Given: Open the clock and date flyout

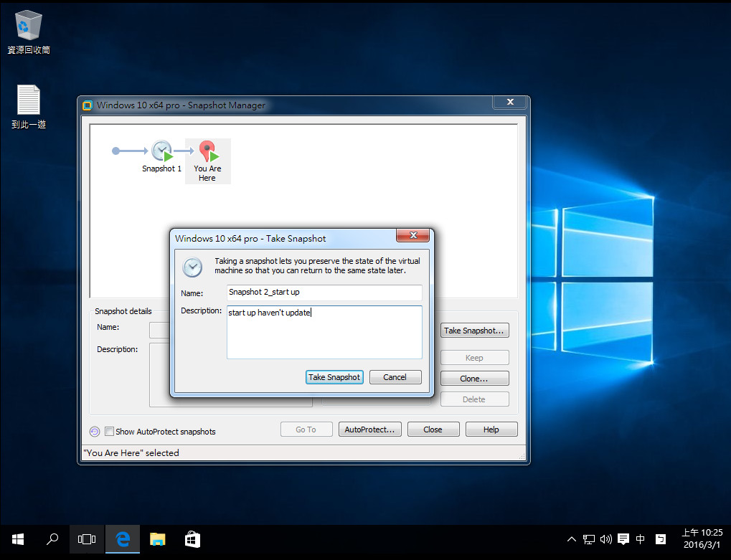Looking at the screenshot, I should coord(702,538).
